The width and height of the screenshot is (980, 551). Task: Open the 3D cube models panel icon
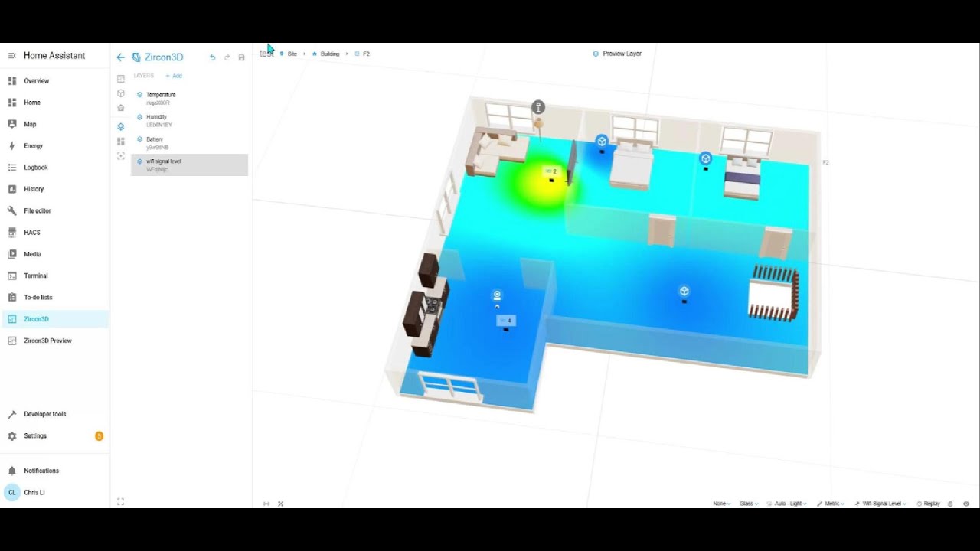pyautogui.click(x=120, y=93)
